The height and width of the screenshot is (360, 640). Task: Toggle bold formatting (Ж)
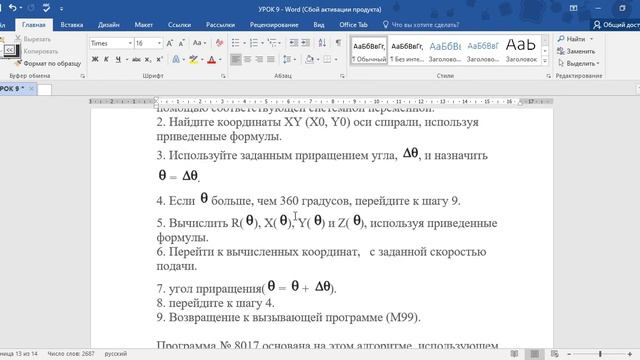(95, 60)
